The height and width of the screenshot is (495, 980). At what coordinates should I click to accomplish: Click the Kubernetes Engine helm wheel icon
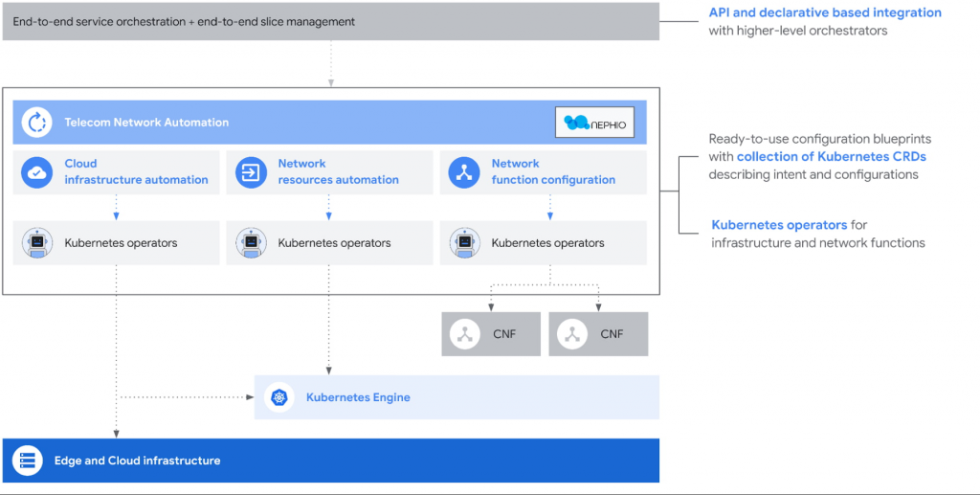click(278, 397)
